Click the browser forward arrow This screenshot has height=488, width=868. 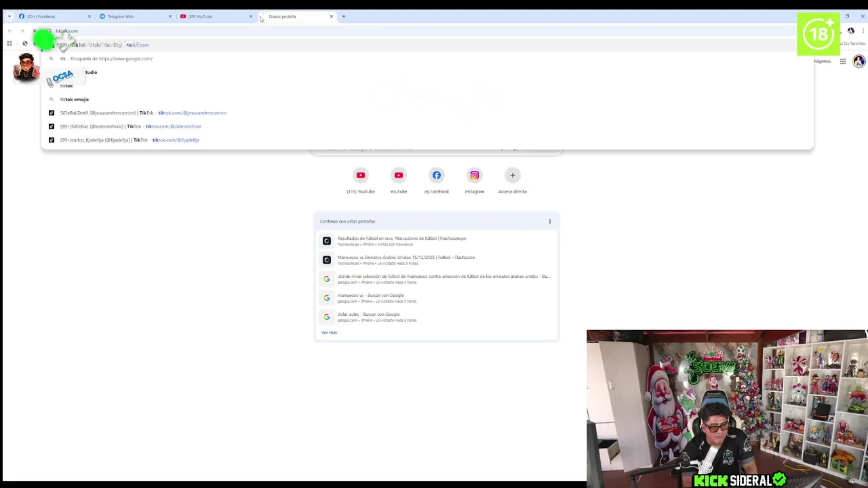click(22, 30)
